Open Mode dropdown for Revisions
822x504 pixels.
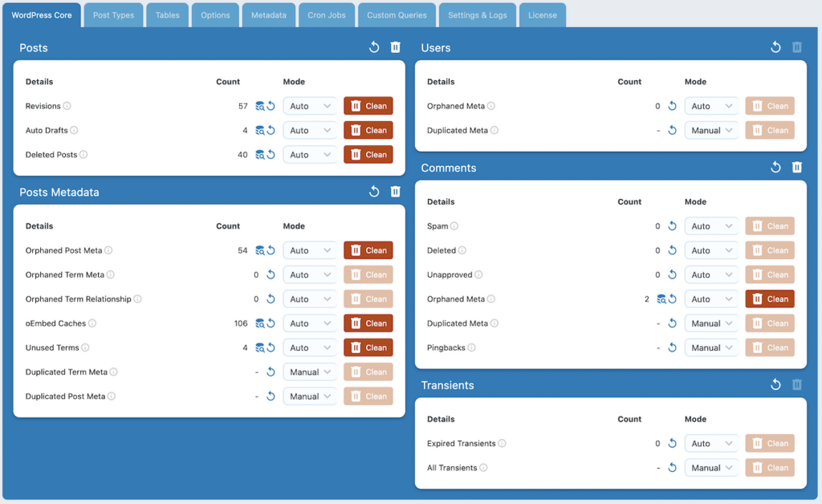pyautogui.click(x=310, y=106)
